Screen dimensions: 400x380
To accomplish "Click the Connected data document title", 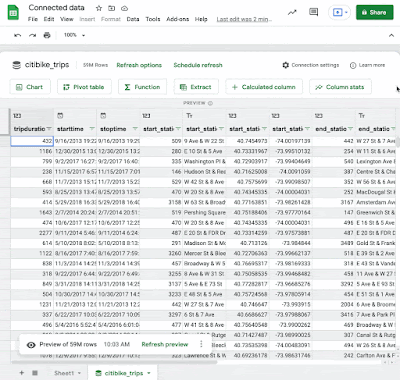I will (56, 8).
